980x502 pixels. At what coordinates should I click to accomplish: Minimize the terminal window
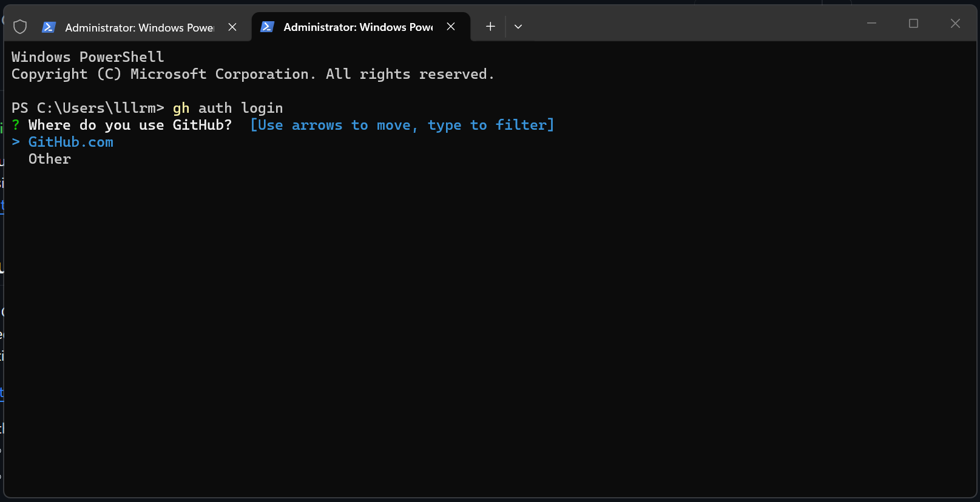pos(872,24)
